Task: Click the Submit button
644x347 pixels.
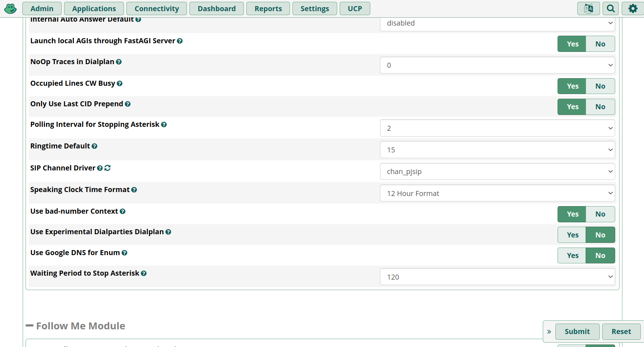Action: click(577, 332)
